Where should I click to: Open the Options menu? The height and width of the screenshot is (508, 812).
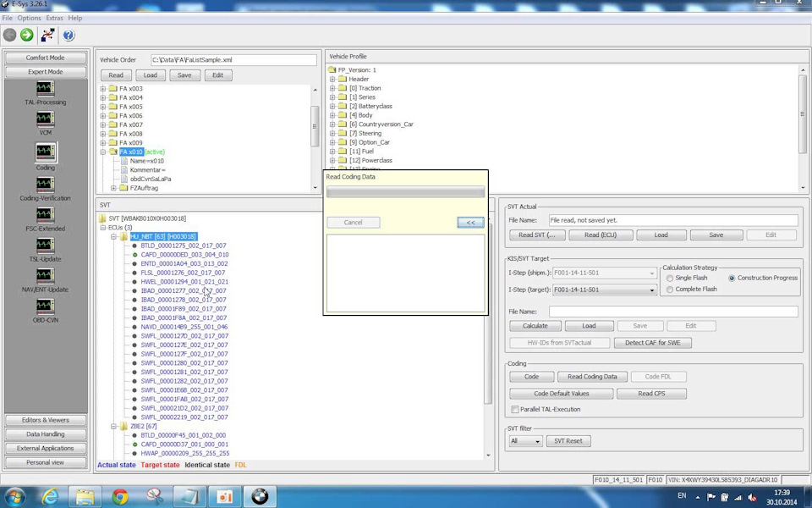29,18
